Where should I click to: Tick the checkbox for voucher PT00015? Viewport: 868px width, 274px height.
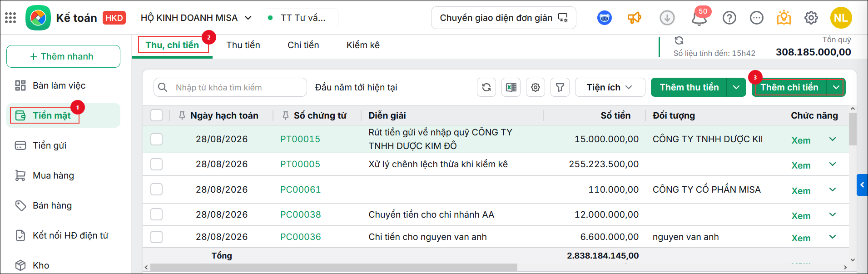tap(156, 139)
